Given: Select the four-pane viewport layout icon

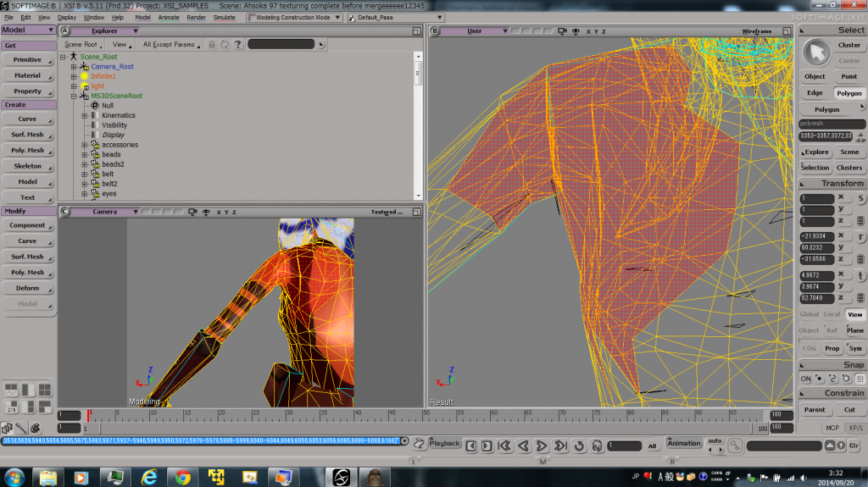Looking at the screenshot, I should (x=45, y=390).
